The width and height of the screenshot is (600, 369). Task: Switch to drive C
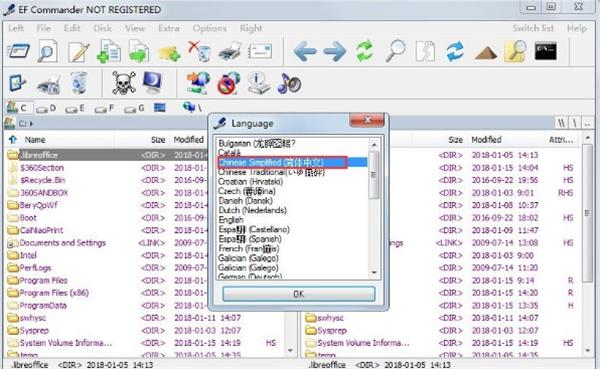tap(18, 108)
